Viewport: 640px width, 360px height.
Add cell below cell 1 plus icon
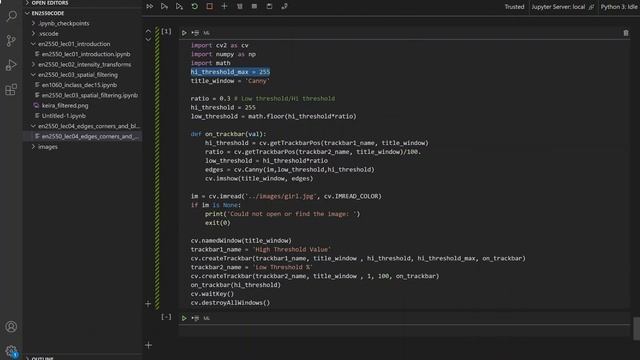(x=148, y=304)
